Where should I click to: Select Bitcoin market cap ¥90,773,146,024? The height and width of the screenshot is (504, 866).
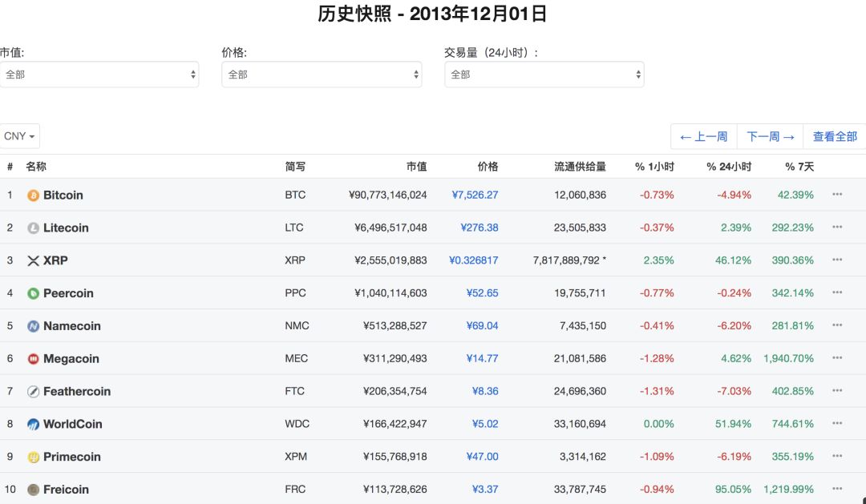pyautogui.click(x=388, y=195)
